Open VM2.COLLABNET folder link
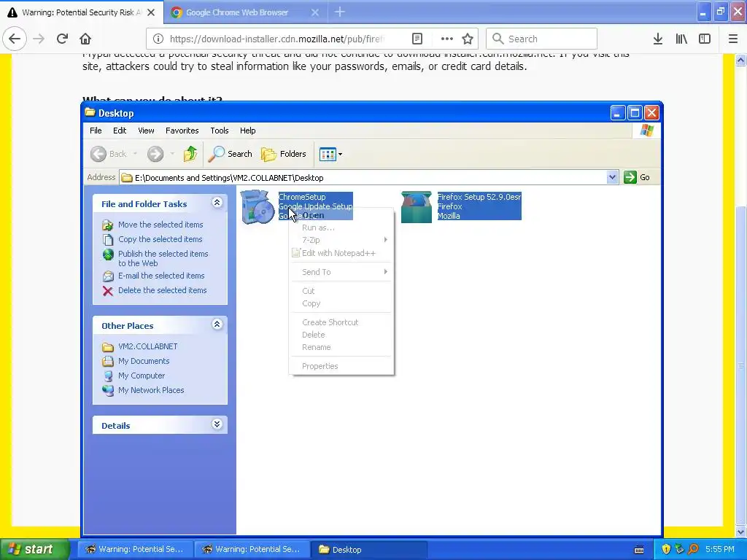 pyautogui.click(x=147, y=346)
